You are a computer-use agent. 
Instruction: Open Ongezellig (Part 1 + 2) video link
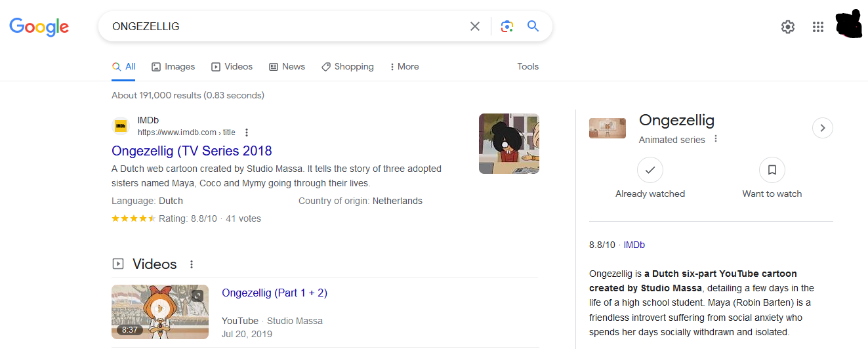click(274, 293)
